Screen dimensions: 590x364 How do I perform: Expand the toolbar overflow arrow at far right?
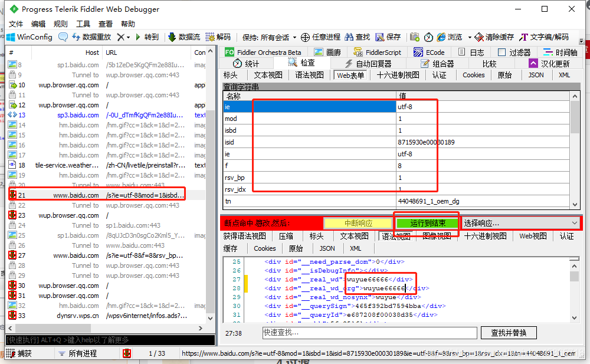click(x=581, y=40)
